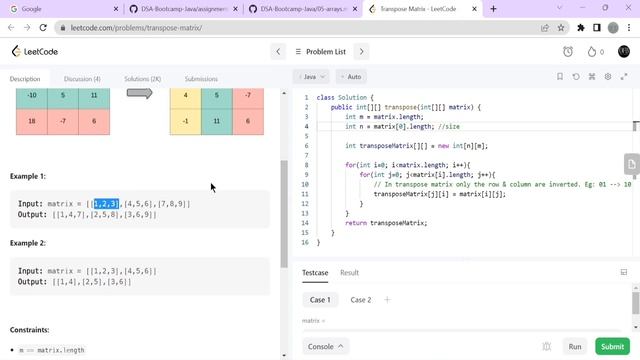Open the Discussion (4) tab
640x360 pixels.
point(82,79)
